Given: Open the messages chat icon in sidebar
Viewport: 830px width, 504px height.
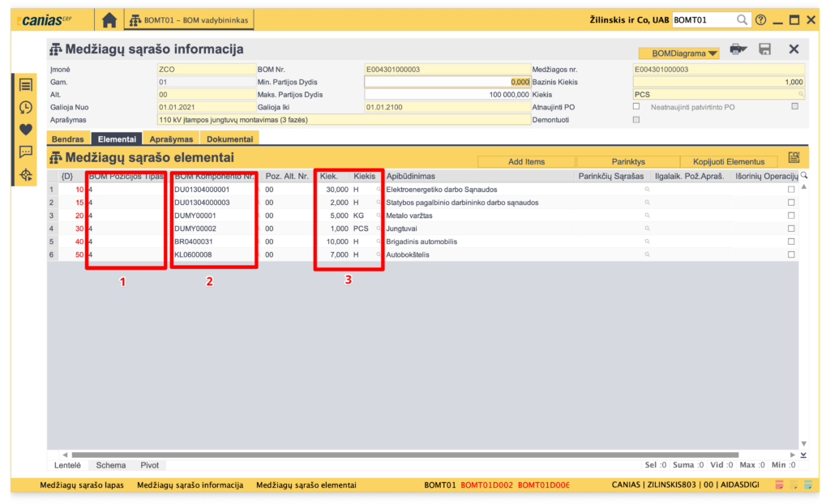Looking at the screenshot, I should click(26, 152).
